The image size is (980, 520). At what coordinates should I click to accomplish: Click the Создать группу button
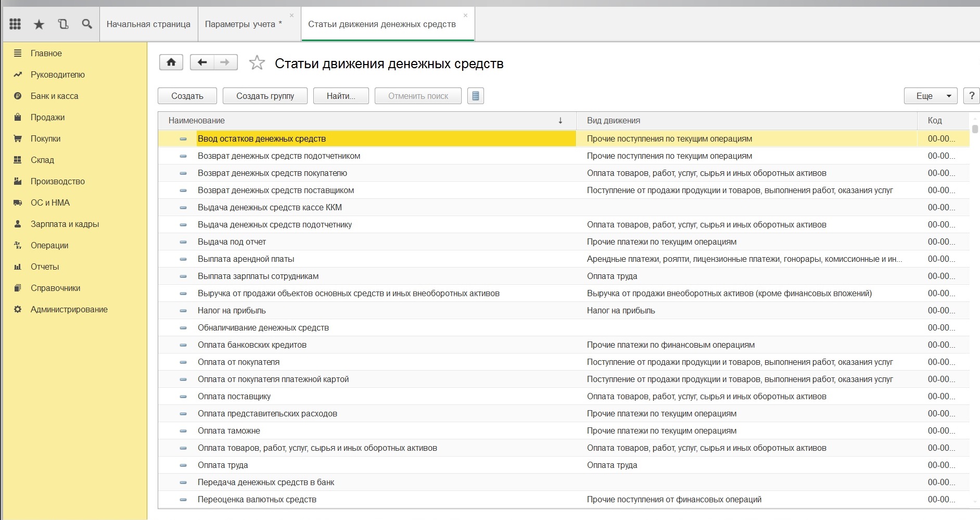tap(265, 96)
